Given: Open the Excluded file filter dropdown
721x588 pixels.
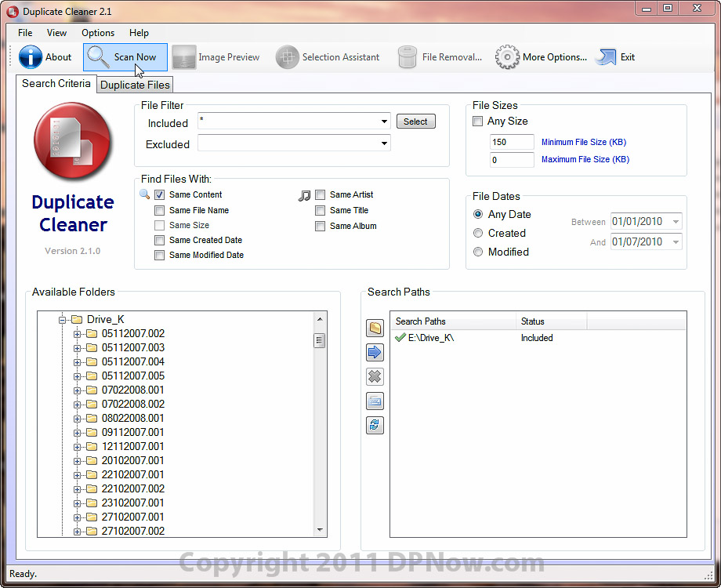Looking at the screenshot, I should [384, 143].
